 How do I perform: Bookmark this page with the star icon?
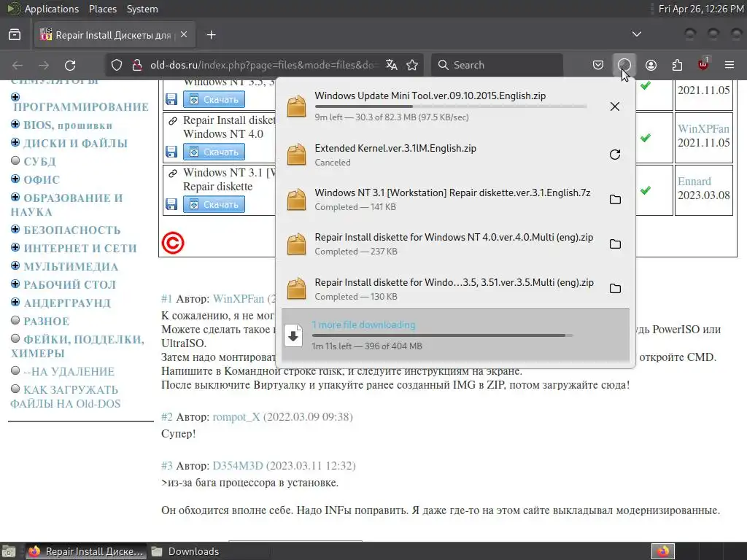pos(412,65)
